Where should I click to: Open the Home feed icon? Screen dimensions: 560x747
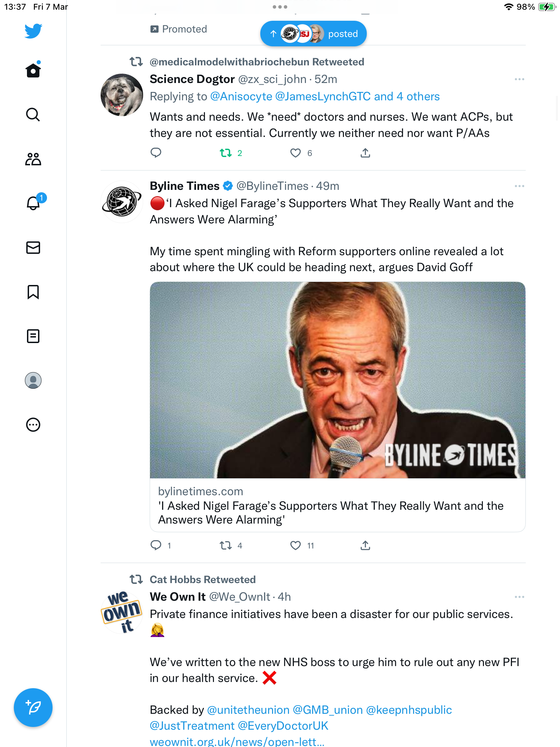pos(33,70)
